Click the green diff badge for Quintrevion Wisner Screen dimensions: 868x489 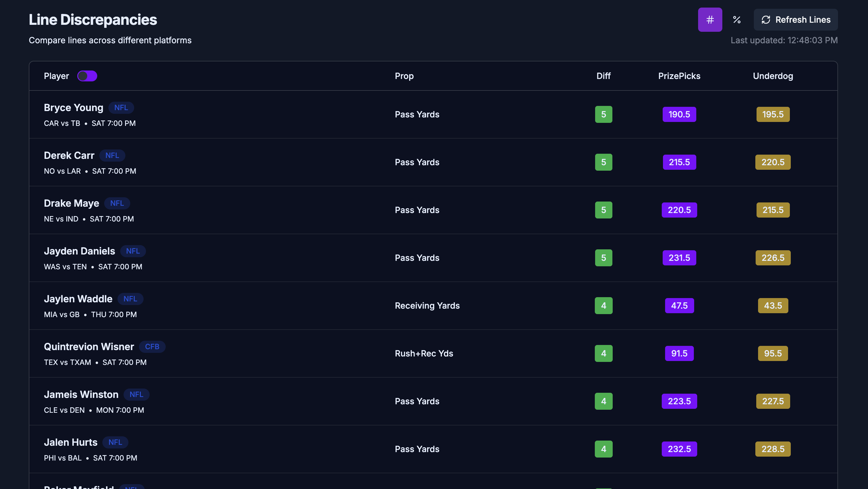point(603,353)
